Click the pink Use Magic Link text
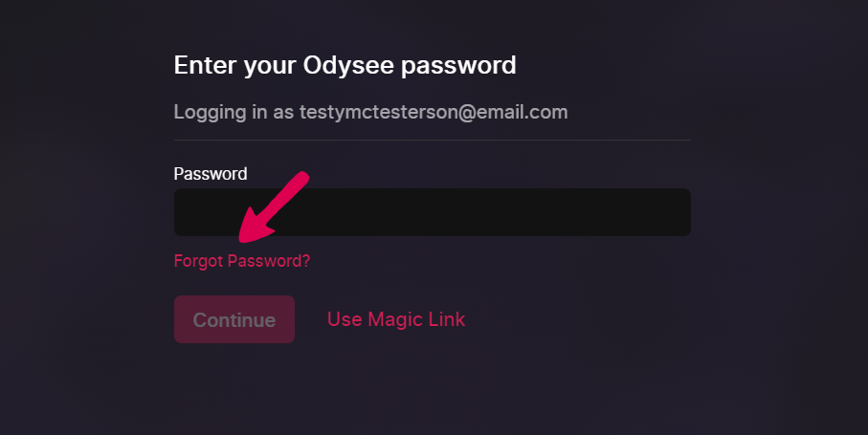 tap(396, 319)
